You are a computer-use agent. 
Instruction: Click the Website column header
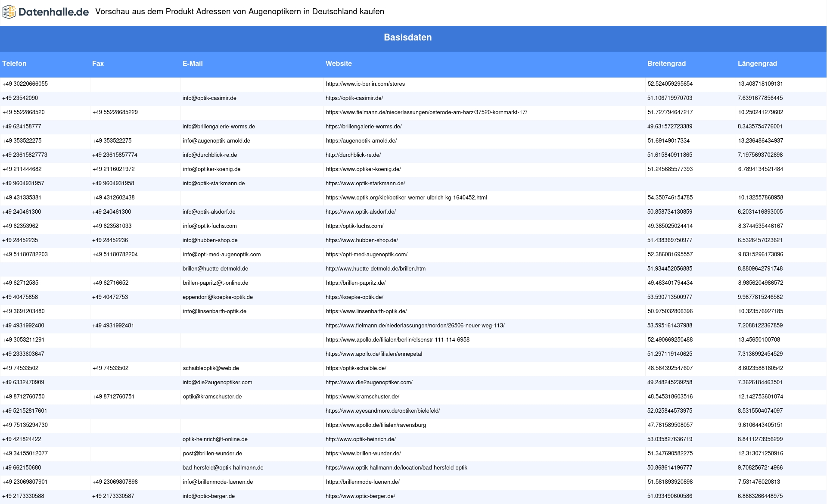tap(339, 63)
